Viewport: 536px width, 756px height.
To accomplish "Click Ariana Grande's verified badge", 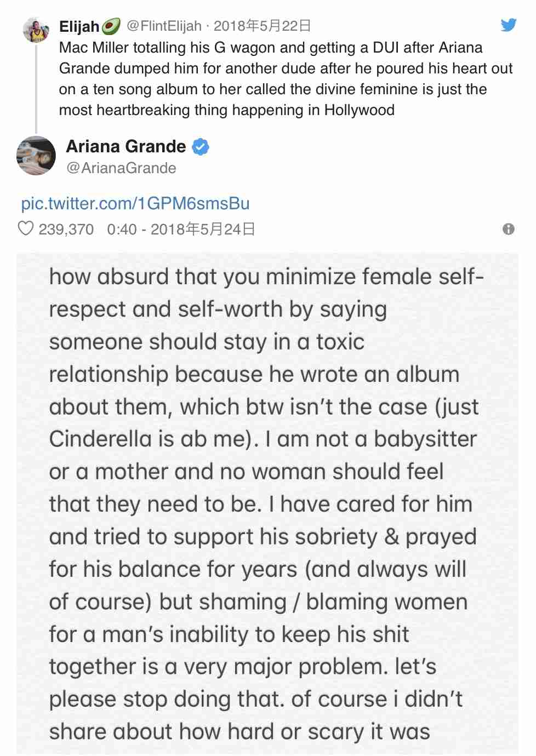I will coord(200,147).
